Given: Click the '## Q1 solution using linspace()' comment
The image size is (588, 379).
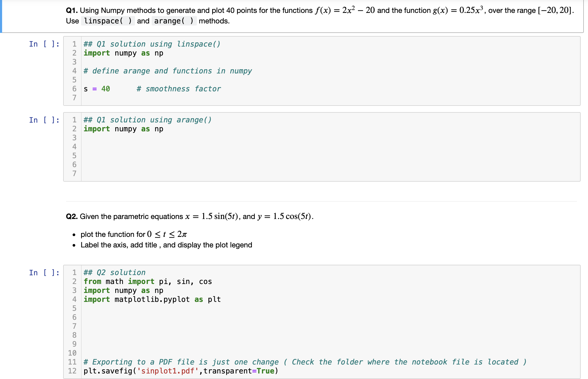Looking at the screenshot, I should tap(152, 44).
